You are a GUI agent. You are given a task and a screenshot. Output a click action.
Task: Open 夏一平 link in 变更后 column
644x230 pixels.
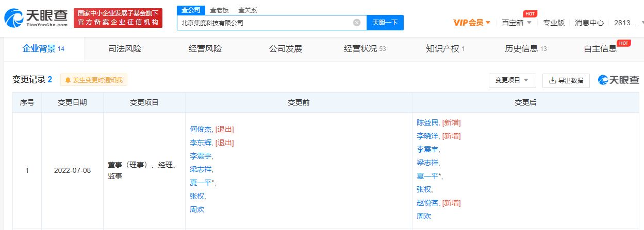[427, 176]
